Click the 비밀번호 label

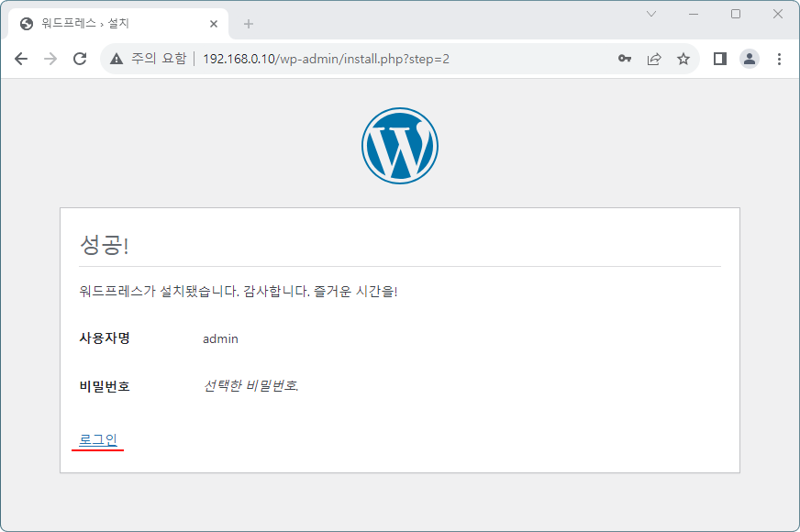[105, 386]
